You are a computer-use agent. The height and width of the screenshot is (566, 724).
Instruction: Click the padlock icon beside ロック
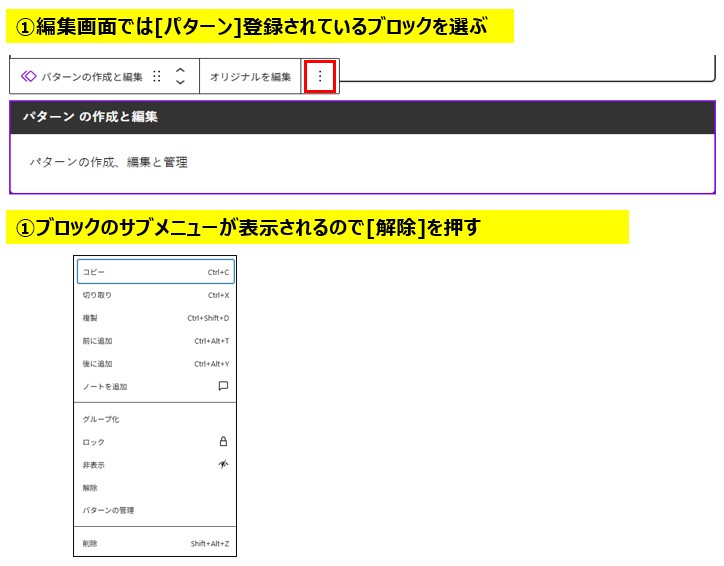(x=223, y=441)
